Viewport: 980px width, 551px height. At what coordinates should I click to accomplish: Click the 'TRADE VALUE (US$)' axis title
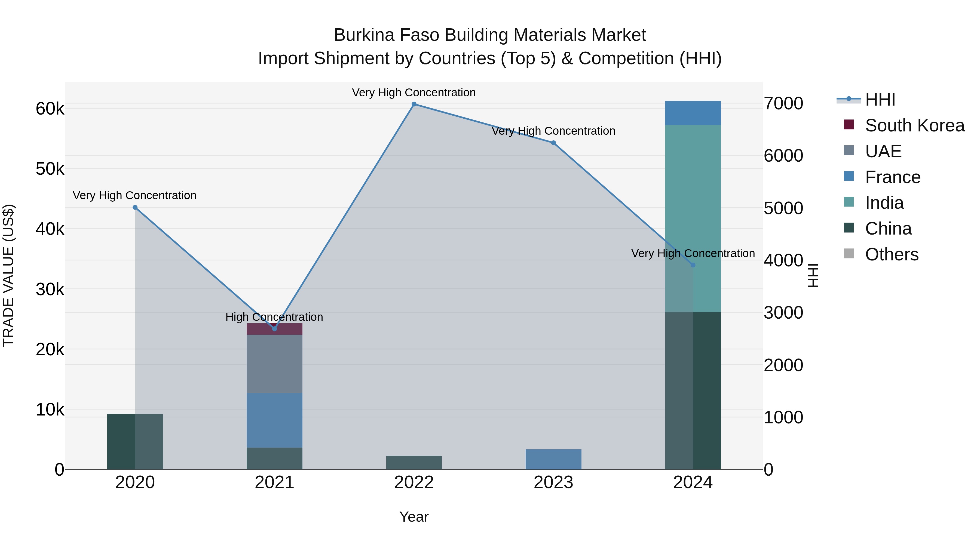pos(9,275)
